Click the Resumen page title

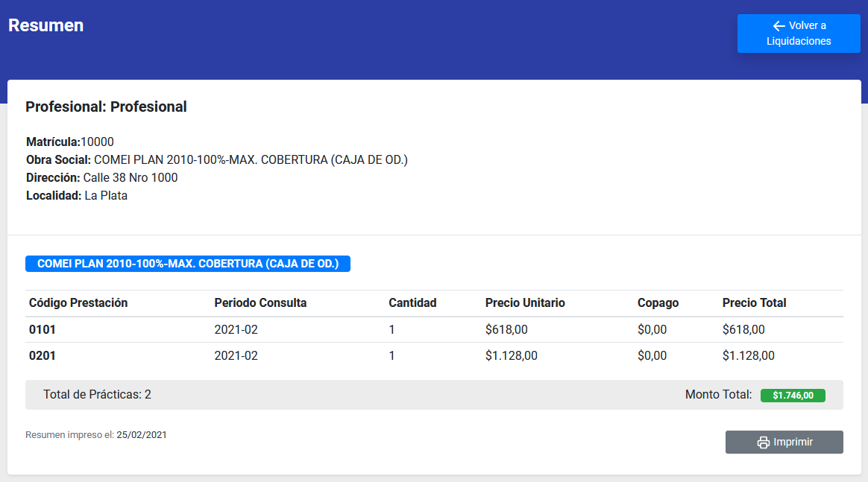pyautogui.click(x=46, y=25)
